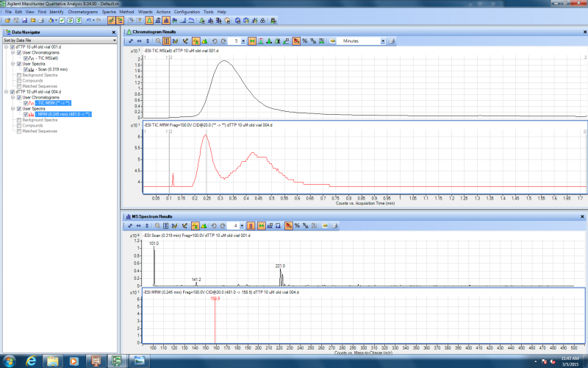Open the Minutes time unit dropdown
This screenshot has width=588, height=368.
click(381, 41)
